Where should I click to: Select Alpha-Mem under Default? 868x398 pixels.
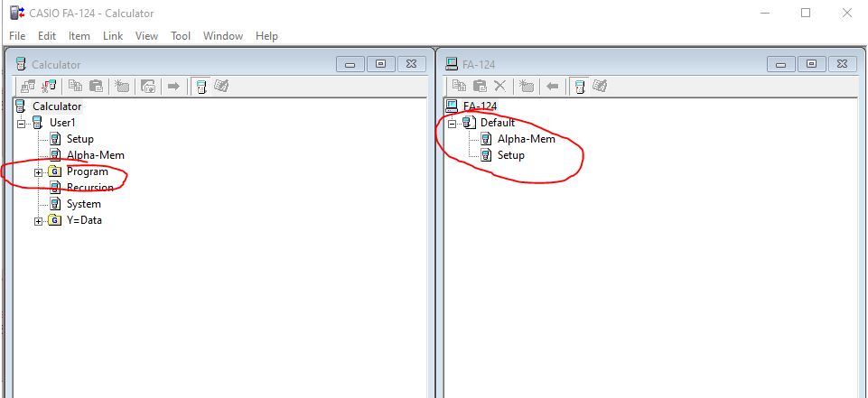pos(527,139)
